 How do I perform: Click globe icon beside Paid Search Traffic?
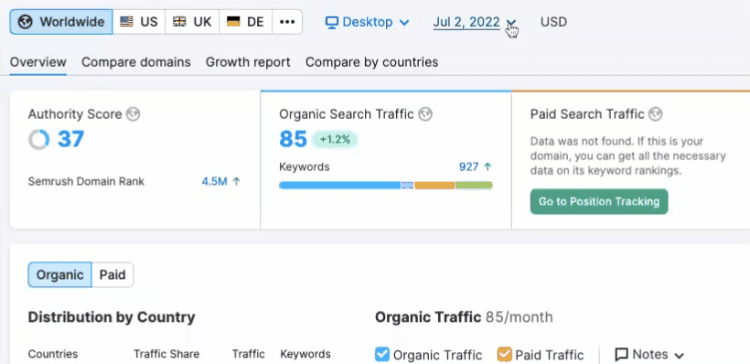pyautogui.click(x=656, y=114)
